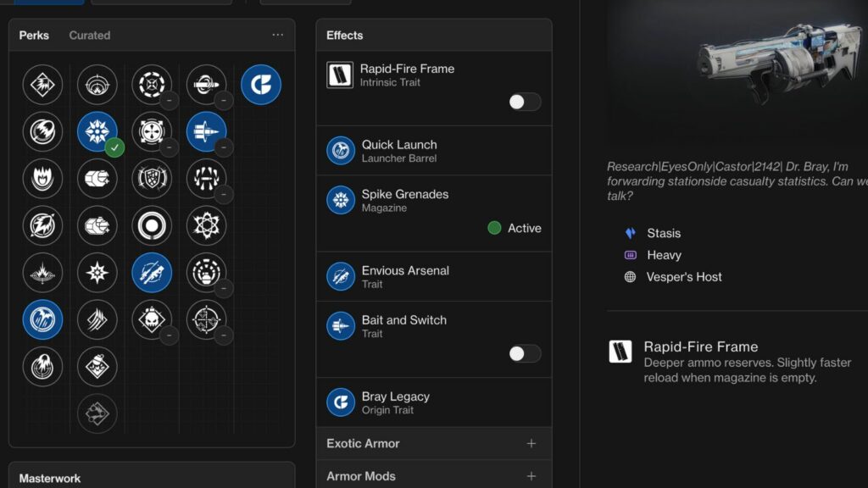Pick highlighted Envious Arsenal trait in Perks grid
868x488 pixels.
tap(152, 272)
